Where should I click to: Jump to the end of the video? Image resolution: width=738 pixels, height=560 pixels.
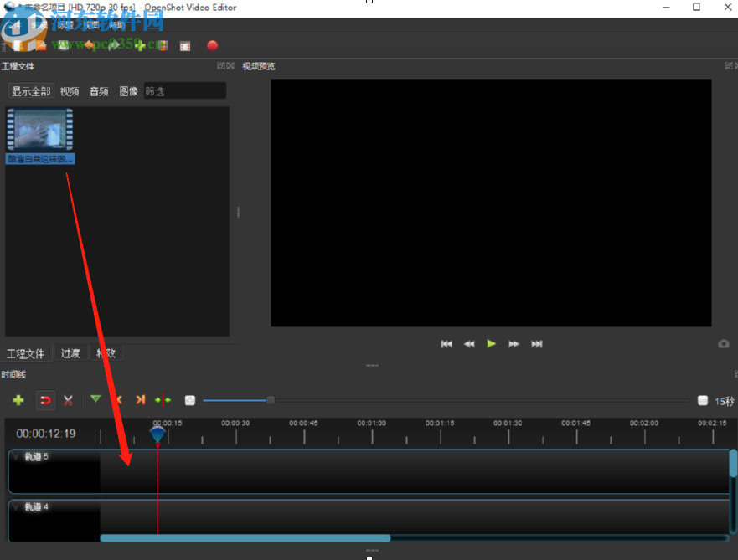537,344
